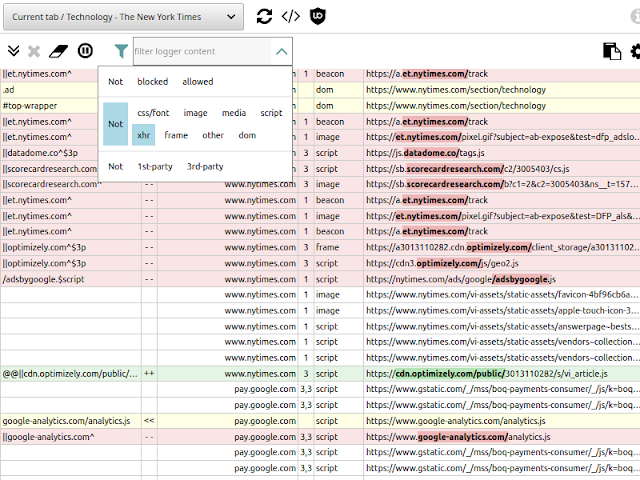Open optimizely geo2.js script URL
This screenshot has width=640, height=480.
tap(442, 264)
